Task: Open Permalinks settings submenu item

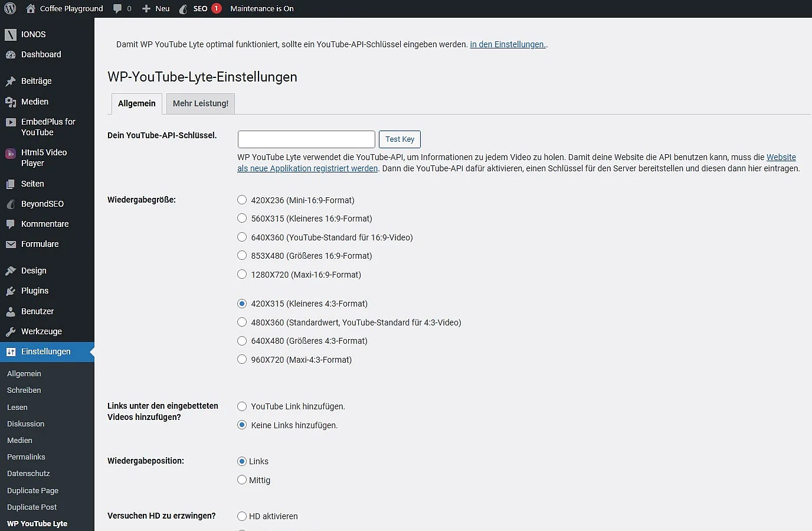Action: coord(26,457)
